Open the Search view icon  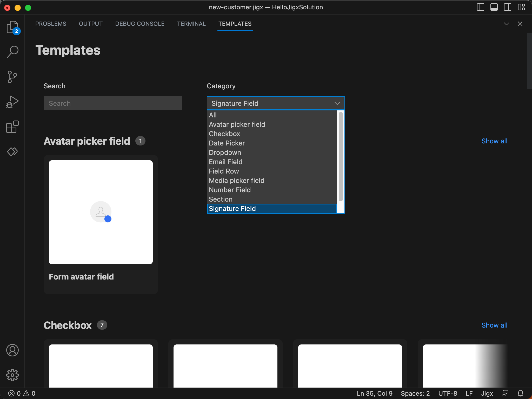[12, 52]
